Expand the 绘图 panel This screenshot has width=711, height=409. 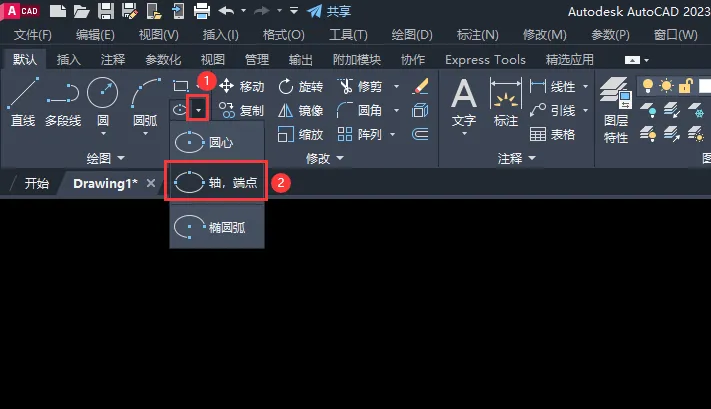(x=105, y=158)
